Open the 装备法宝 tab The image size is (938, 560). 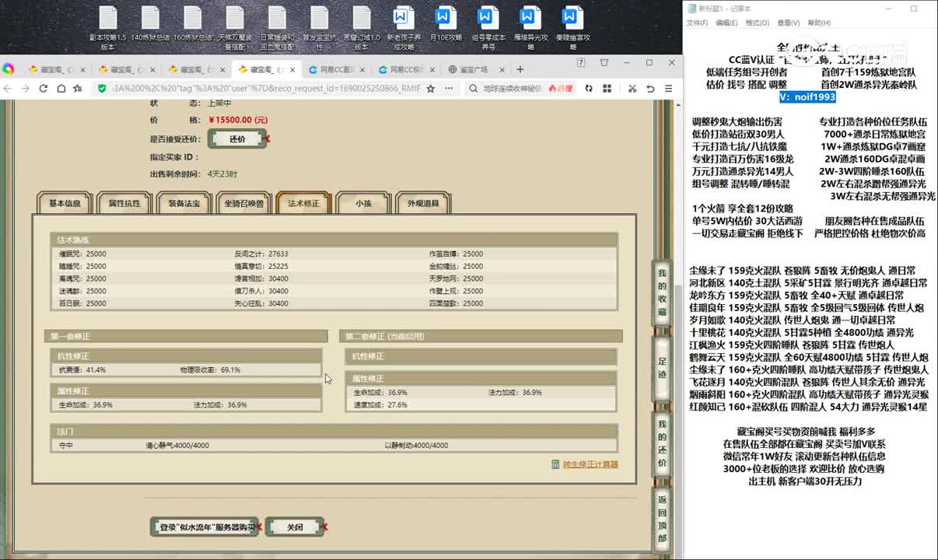[184, 204]
